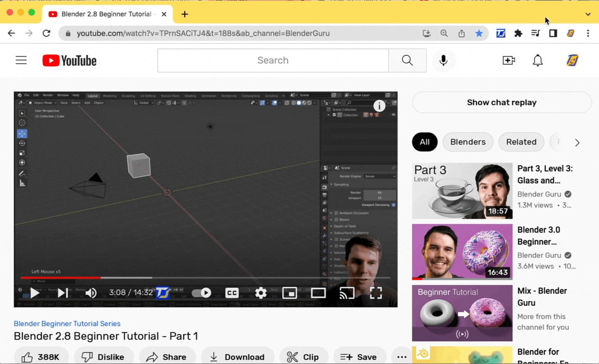The width and height of the screenshot is (599, 364).
Task: Open the account avatar menu
Action: 572,60
